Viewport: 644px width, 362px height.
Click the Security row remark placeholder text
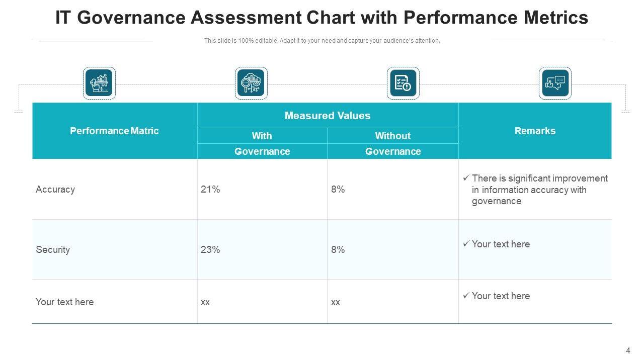[x=501, y=244]
